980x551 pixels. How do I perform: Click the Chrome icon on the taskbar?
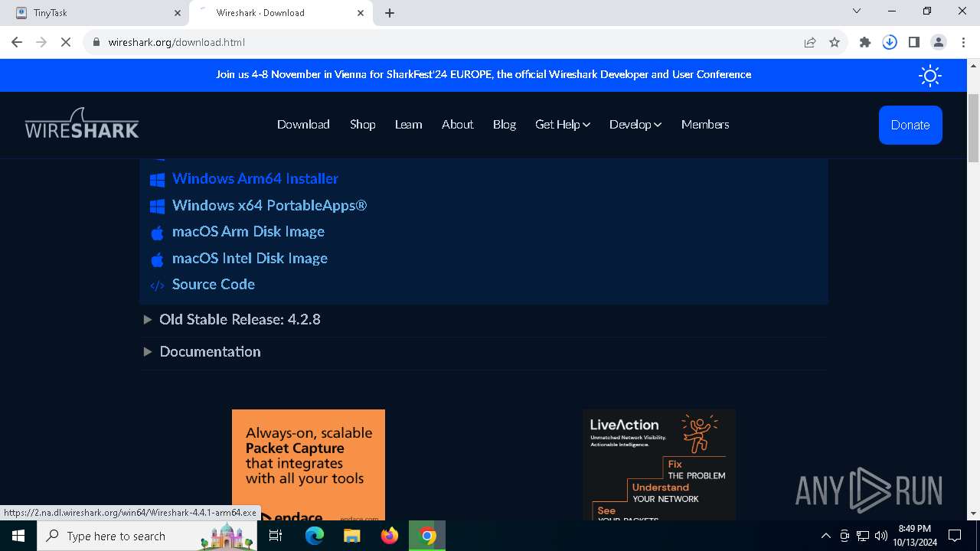click(x=427, y=536)
